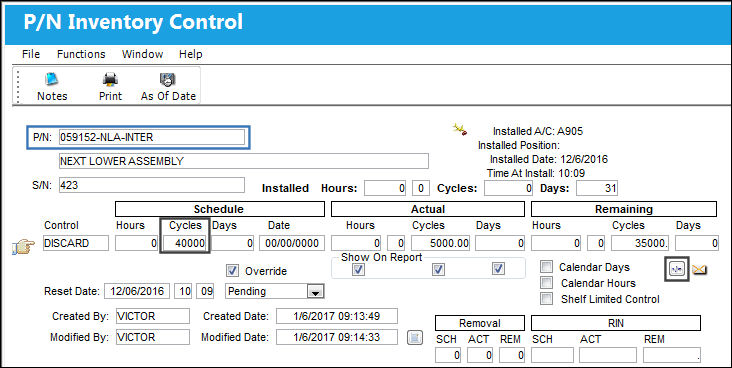Click the Removal ACT field
Viewport: 732px width, 368px height.
click(x=480, y=355)
